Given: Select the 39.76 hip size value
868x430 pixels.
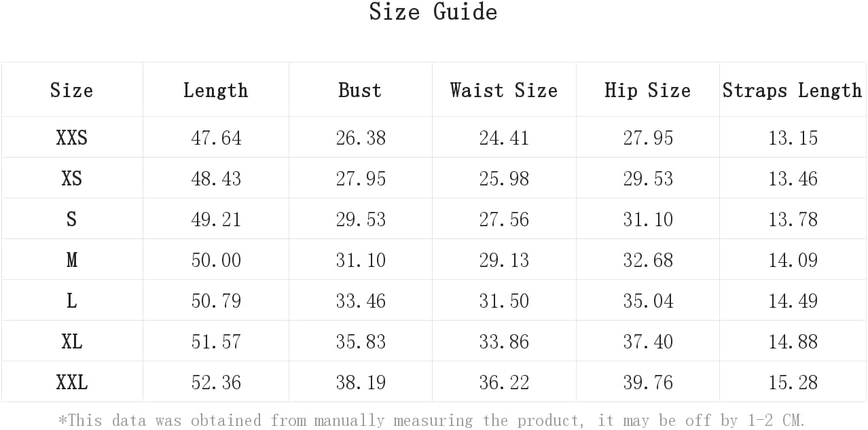Looking at the screenshot, I should [x=648, y=382].
